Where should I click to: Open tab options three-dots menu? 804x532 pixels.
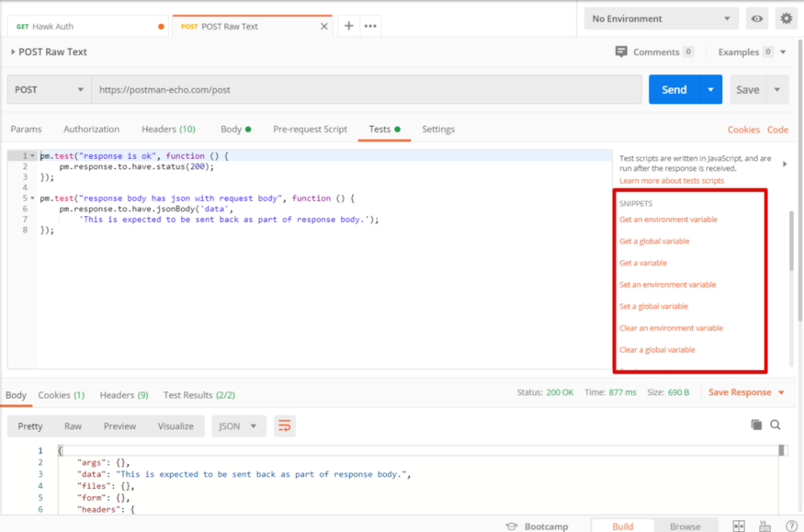370,26
